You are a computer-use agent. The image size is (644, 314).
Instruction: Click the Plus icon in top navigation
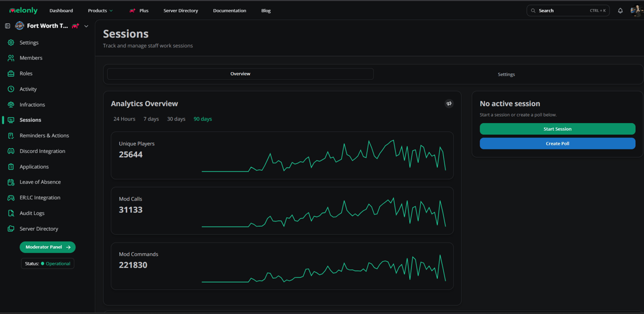coord(133,11)
